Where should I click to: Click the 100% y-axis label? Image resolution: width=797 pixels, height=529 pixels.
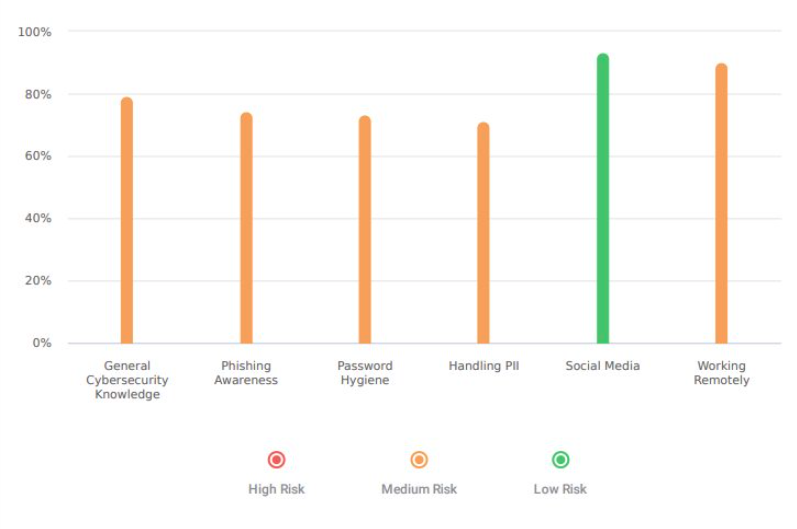pyautogui.click(x=35, y=32)
